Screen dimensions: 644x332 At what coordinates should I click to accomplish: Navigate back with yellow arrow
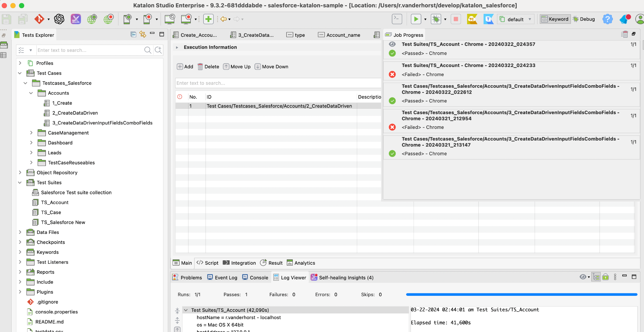pyautogui.click(x=223, y=19)
